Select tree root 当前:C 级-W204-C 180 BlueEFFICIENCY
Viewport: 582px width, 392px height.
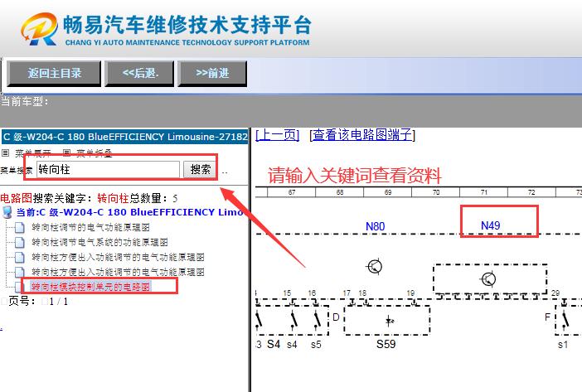[x=129, y=212]
